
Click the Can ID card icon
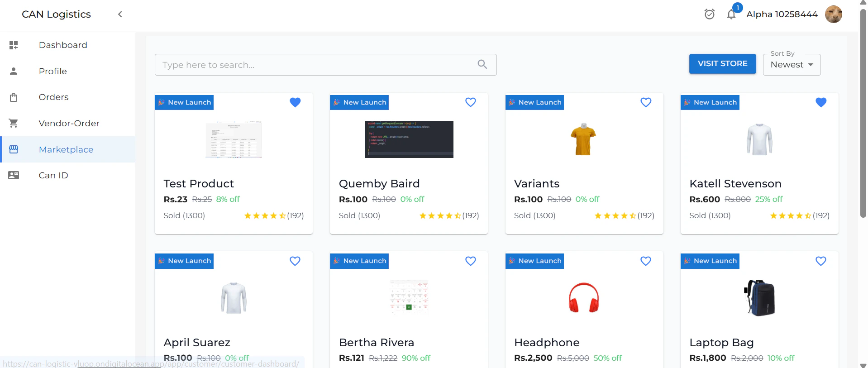(x=14, y=176)
